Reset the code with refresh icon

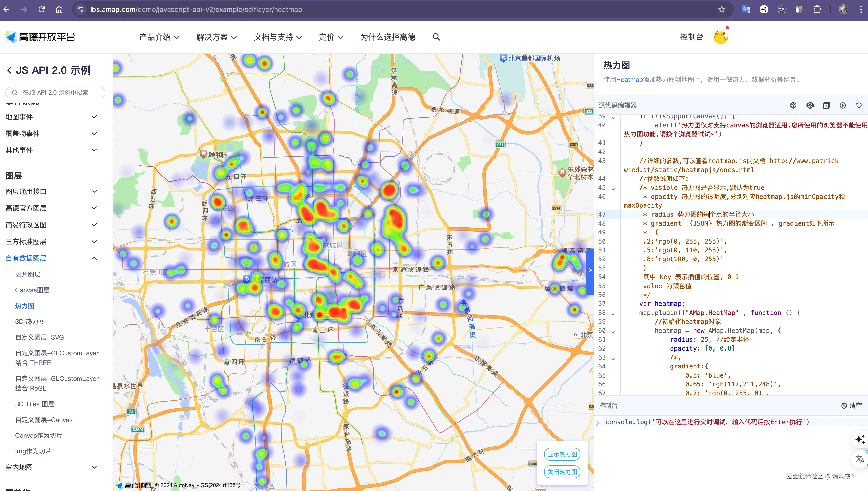coord(859,105)
